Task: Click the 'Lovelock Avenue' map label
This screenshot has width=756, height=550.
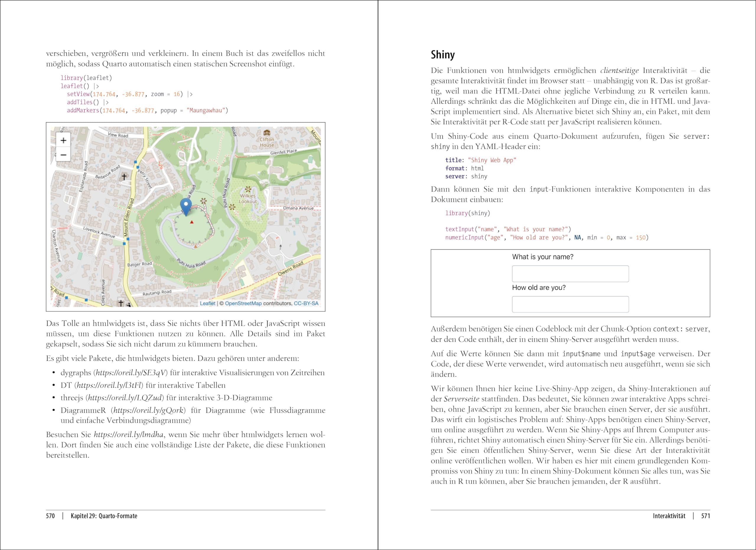Action: [x=99, y=232]
